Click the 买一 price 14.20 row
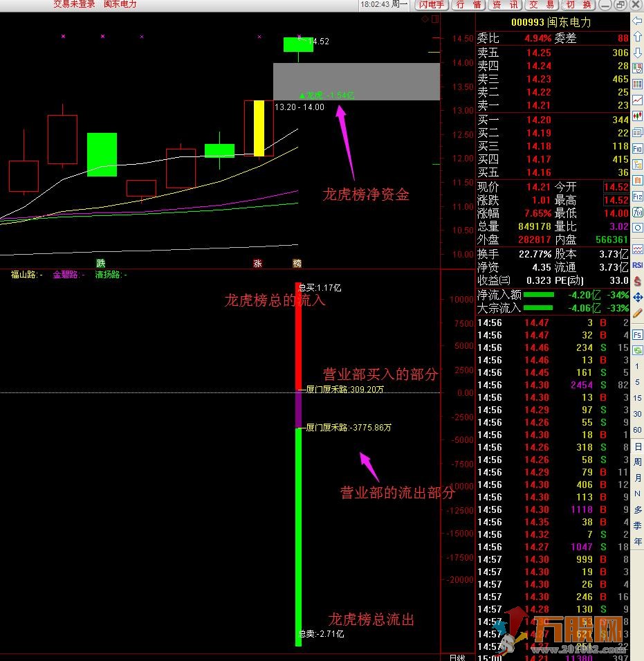Image resolution: width=644 pixels, height=661 pixels. tap(553, 120)
